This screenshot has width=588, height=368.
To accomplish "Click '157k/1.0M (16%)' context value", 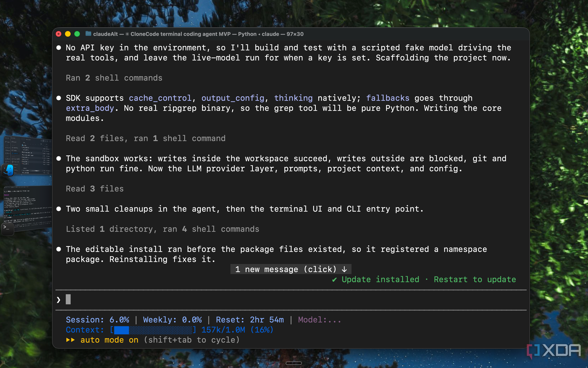I will (x=237, y=330).
